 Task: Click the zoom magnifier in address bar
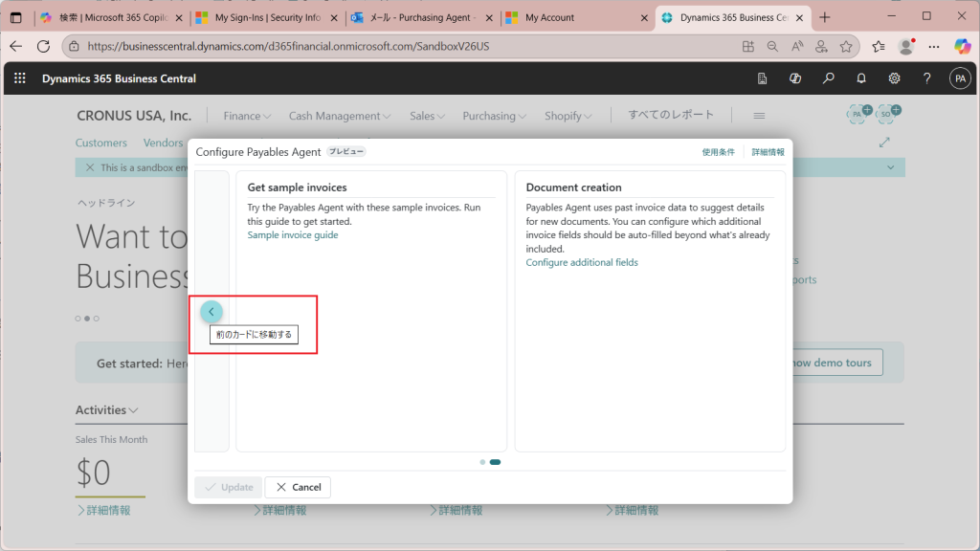[x=772, y=46]
